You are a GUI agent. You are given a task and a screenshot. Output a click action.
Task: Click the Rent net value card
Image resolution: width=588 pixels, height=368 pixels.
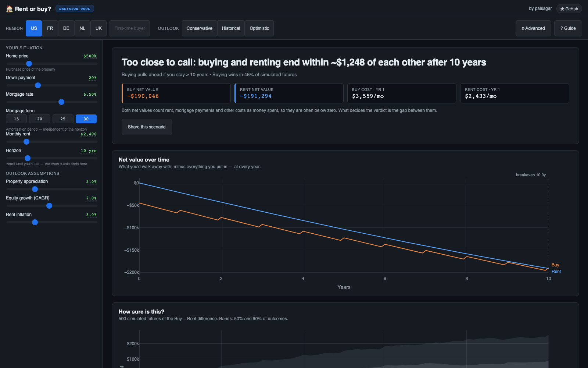(x=289, y=93)
